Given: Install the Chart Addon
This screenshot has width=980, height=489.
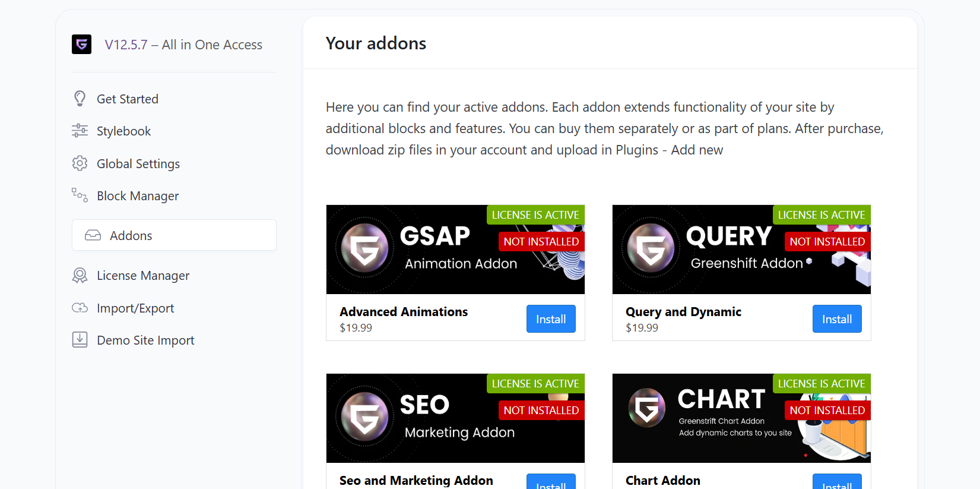Looking at the screenshot, I should click(836, 483).
